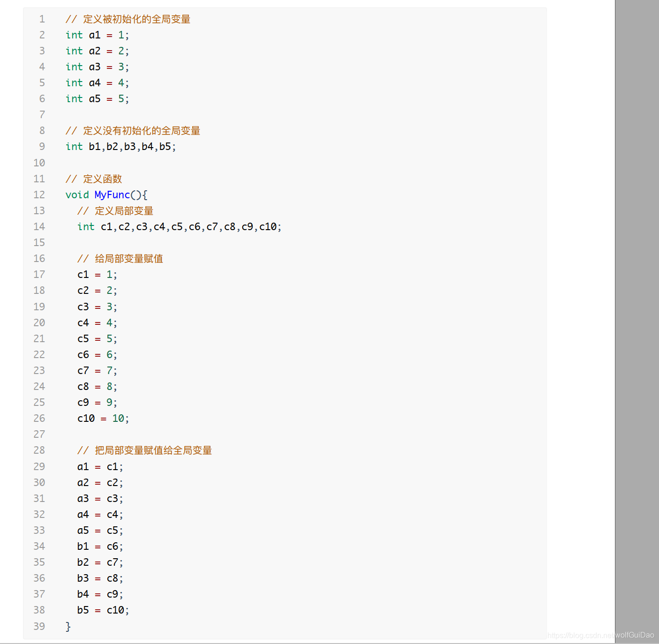Click assignment 'a1 = c1;'
The image size is (659, 644).
click(x=100, y=467)
